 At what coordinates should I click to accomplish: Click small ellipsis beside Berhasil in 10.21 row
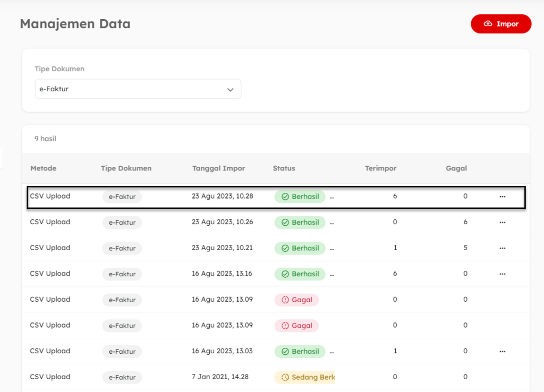pos(331,249)
